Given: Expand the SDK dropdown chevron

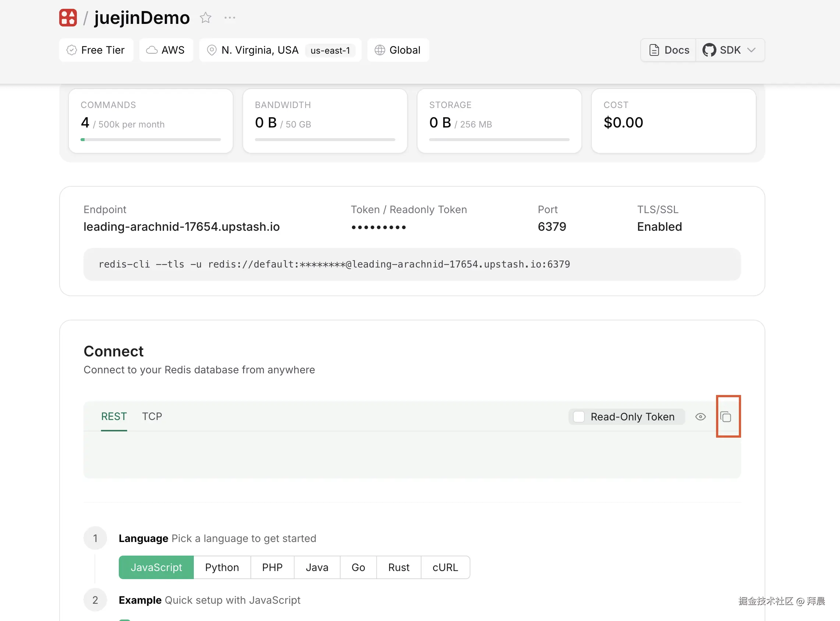Looking at the screenshot, I should point(752,50).
